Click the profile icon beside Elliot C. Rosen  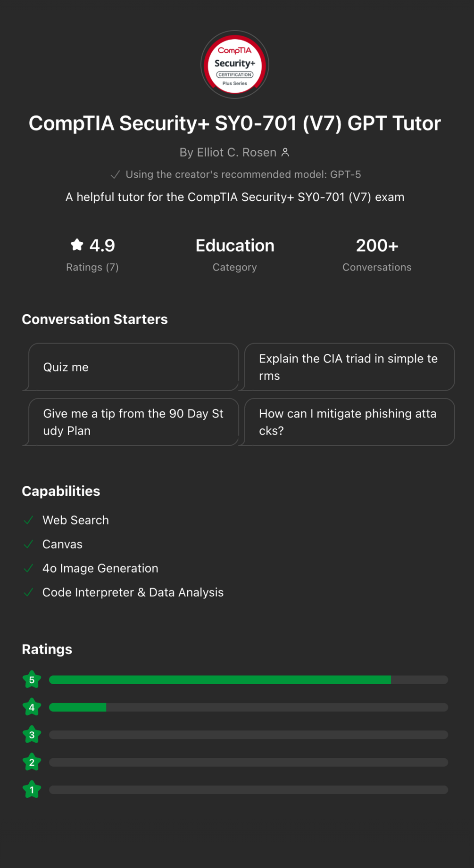[x=285, y=152]
